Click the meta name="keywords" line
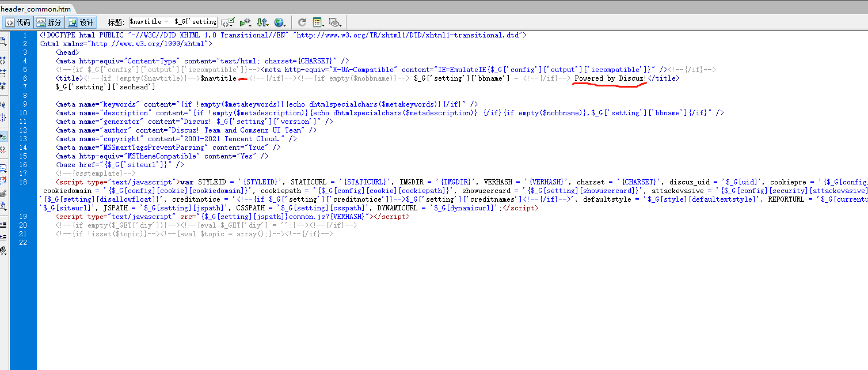This screenshot has height=370, width=868. tap(267, 104)
